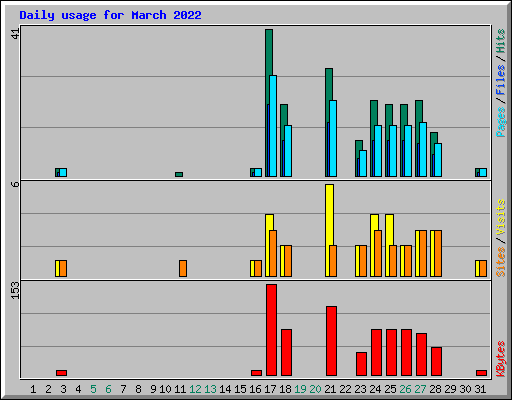Click day "1" on the x-axis
The image size is (512, 400).
click(33, 389)
